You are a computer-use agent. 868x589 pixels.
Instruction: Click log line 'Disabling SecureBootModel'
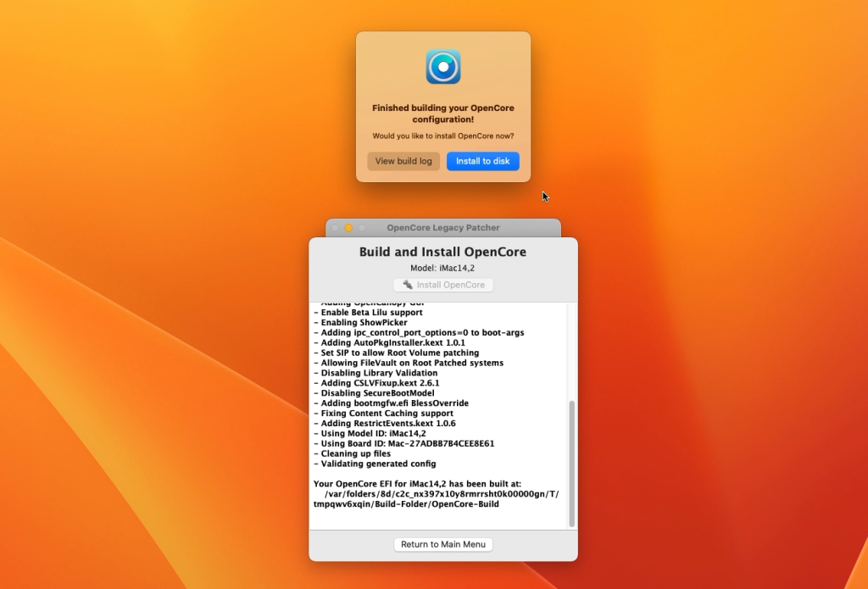tap(374, 393)
